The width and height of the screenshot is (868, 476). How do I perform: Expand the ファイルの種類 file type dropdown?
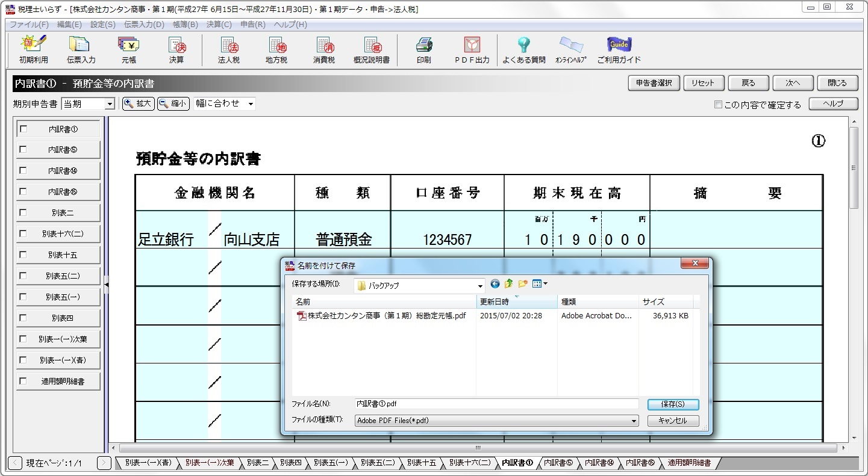(x=634, y=421)
